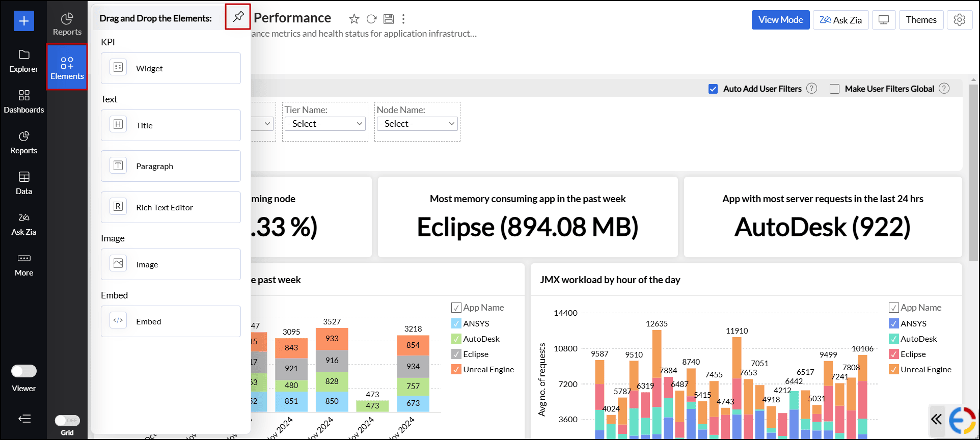Click the blue plus create button
The height and width of the screenshot is (440, 980).
click(x=24, y=21)
